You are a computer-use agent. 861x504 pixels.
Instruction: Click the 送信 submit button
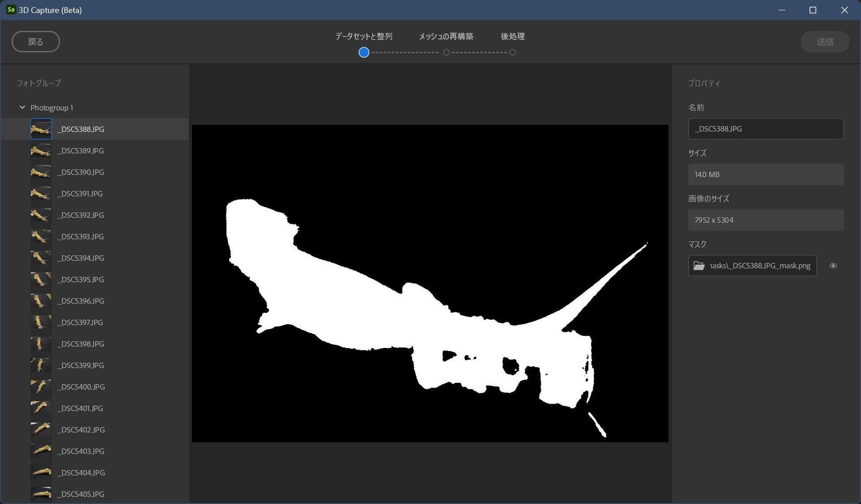tap(825, 42)
